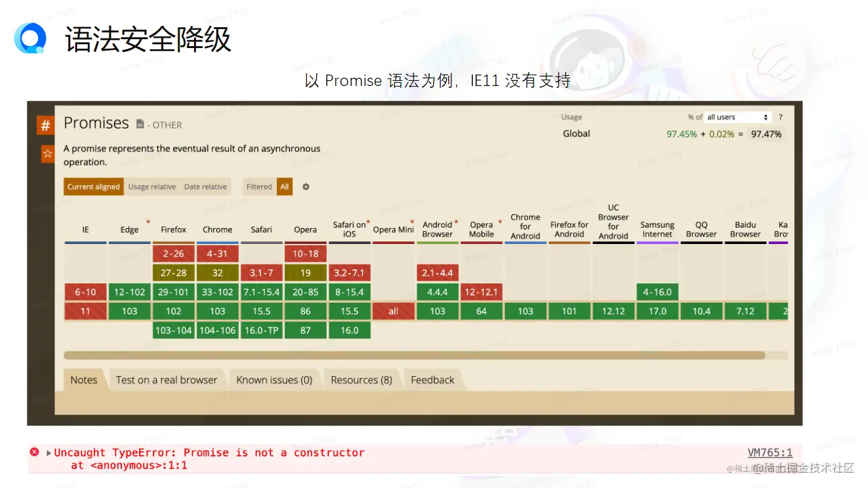This screenshot has width=868, height=488.
Task: Click the Baidu Browser column header
Action: tap(745, 229)
